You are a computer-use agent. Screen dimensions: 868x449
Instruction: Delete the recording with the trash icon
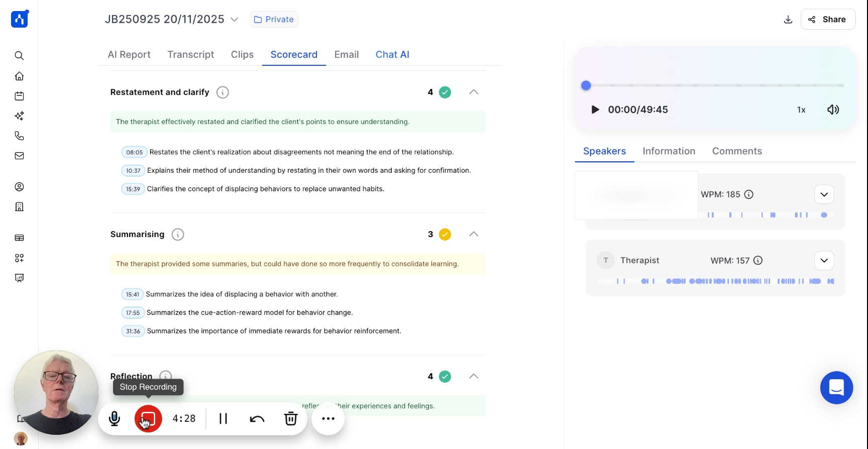(x=291, y=418)
